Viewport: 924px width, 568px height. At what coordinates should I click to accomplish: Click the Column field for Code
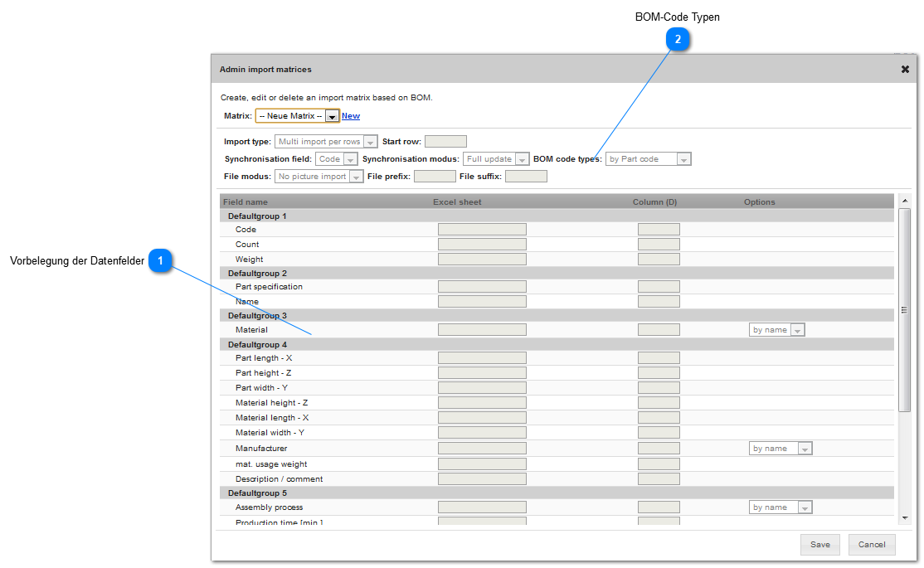pos(659,229)
